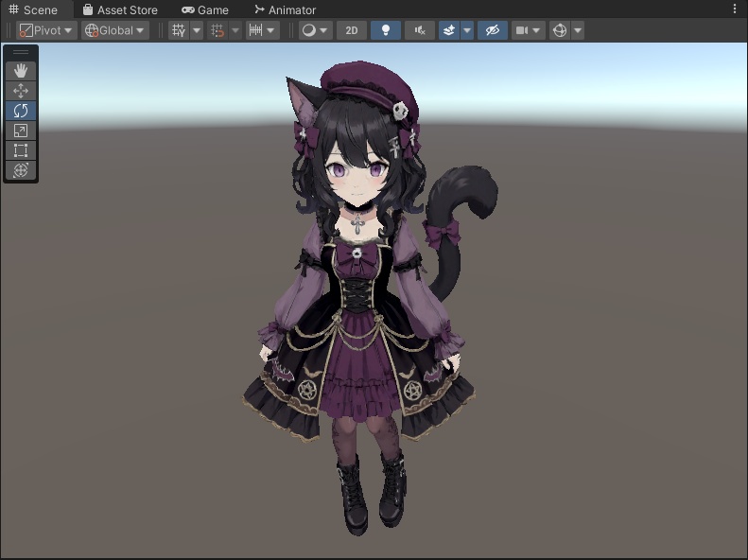Select the Hand view tool
This screenshot has width=748, height=560.
21,71
